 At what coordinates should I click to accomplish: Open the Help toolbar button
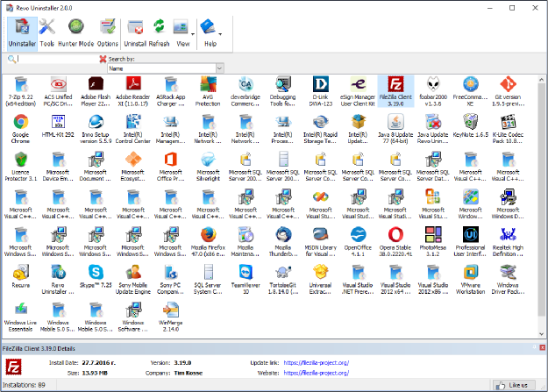(x=210, y=33)
